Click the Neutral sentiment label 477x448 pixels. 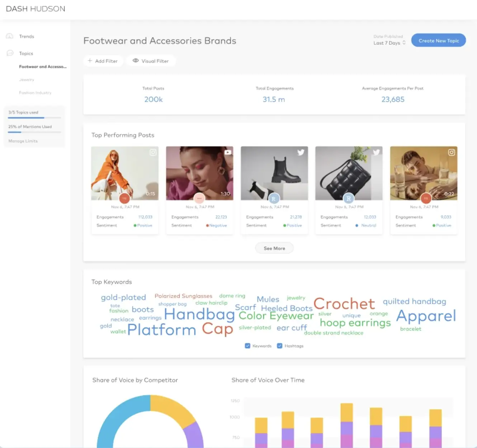coord(369,225)
